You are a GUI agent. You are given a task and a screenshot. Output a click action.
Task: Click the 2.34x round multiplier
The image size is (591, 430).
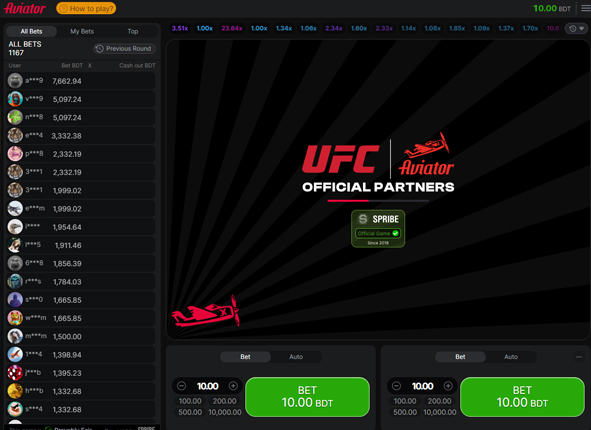click(334, 28)
